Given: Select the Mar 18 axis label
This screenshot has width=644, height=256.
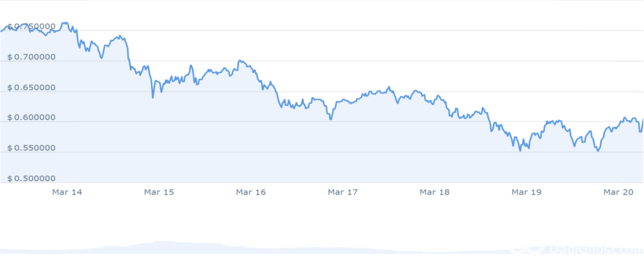Looking at the screenshot, I should tap(435, 192).
